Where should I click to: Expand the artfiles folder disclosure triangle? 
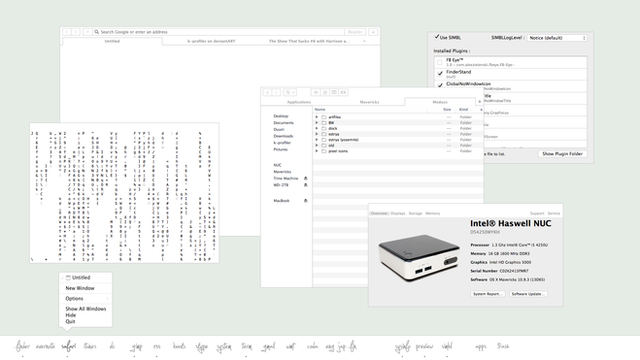(x=317, y=117)
